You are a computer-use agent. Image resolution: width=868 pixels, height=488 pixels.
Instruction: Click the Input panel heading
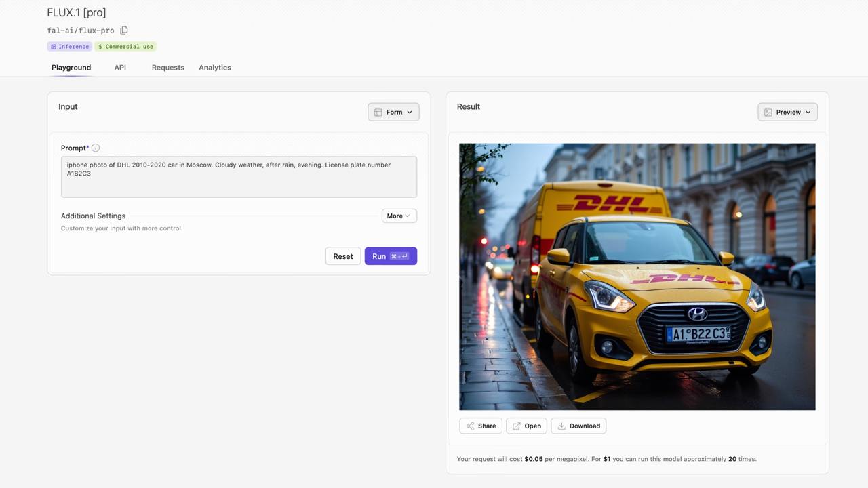(68, 106)
